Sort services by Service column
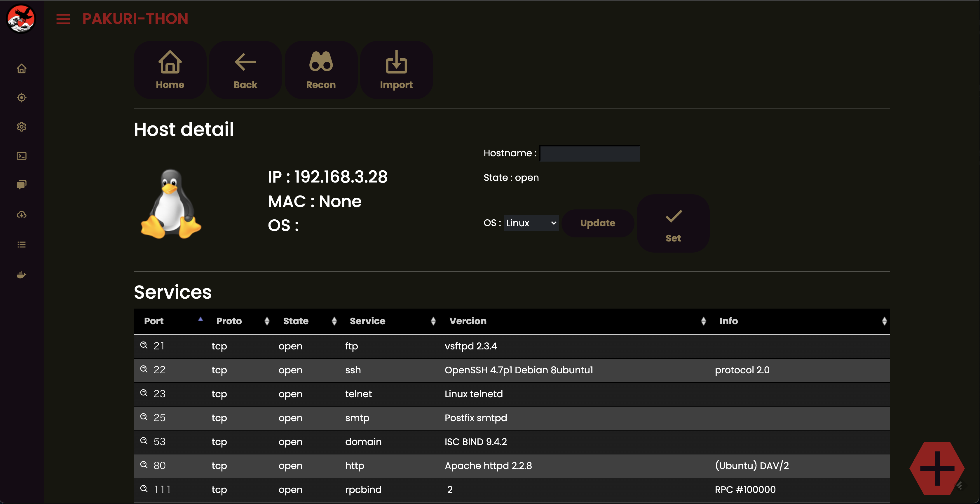 390,321
